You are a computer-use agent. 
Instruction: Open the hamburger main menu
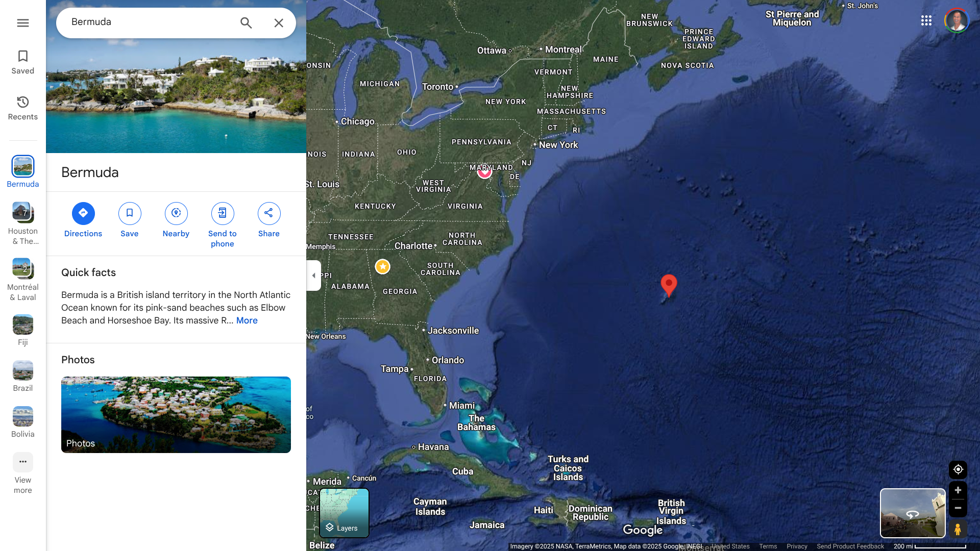(x=22, y=23)
